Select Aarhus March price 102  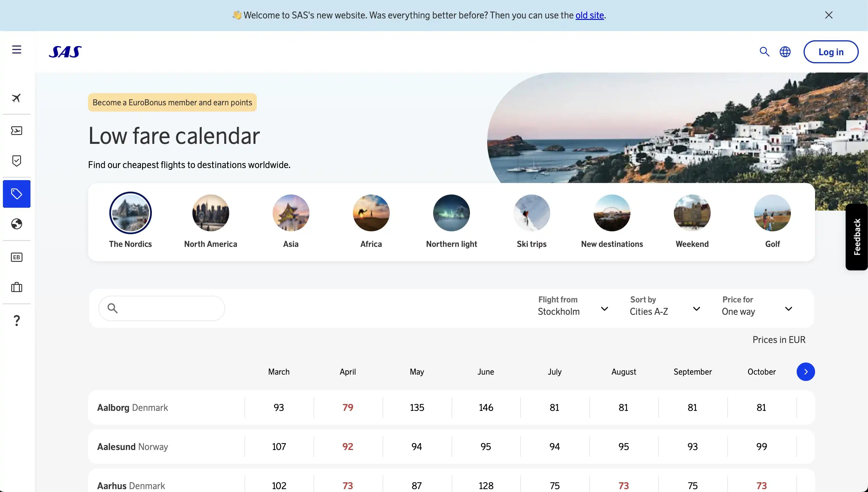[x=279, y=486]
